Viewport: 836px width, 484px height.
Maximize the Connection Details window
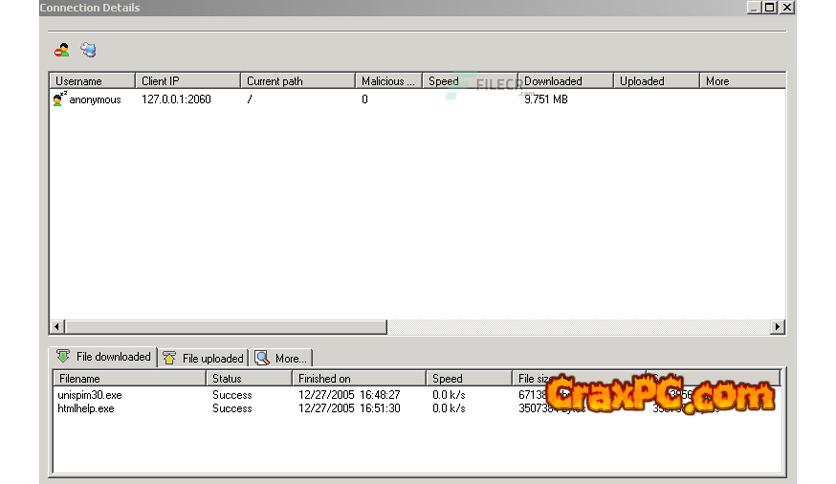(770, 7)
